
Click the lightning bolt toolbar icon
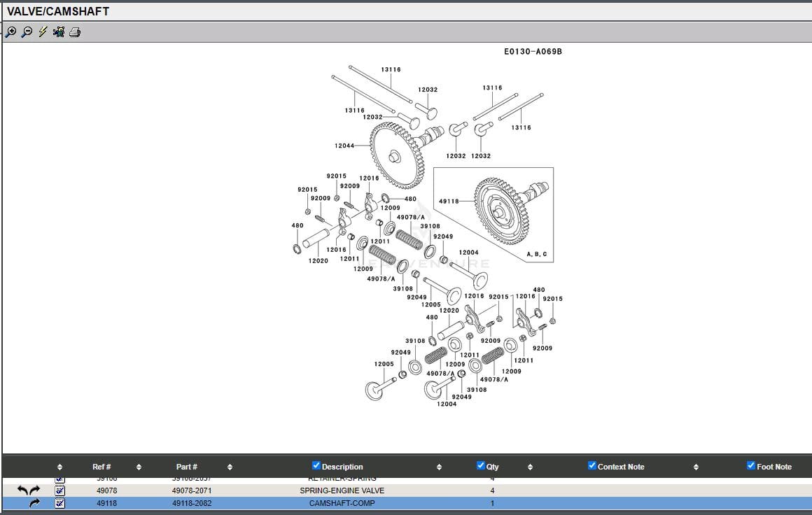43,32
